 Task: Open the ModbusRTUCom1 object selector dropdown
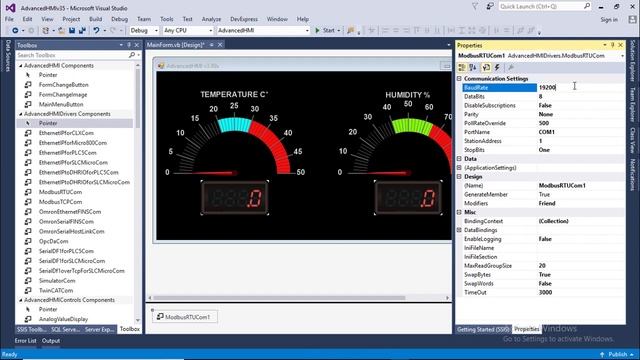click(x=622, y=56)
